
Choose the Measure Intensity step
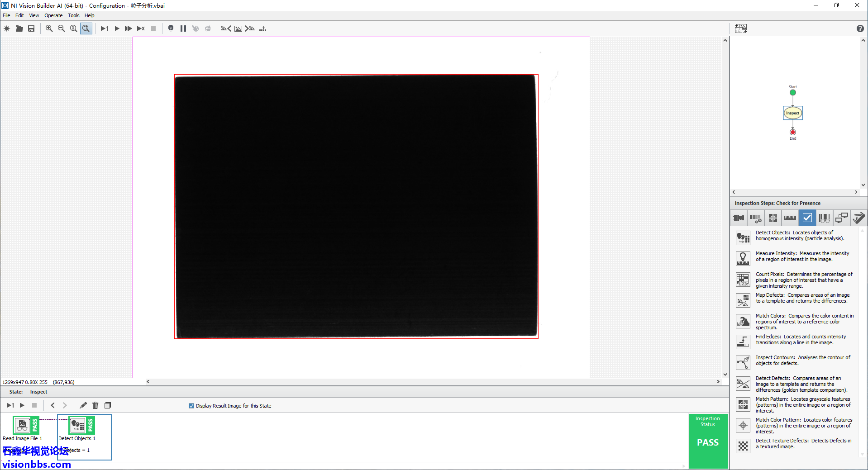click(743, 258)
